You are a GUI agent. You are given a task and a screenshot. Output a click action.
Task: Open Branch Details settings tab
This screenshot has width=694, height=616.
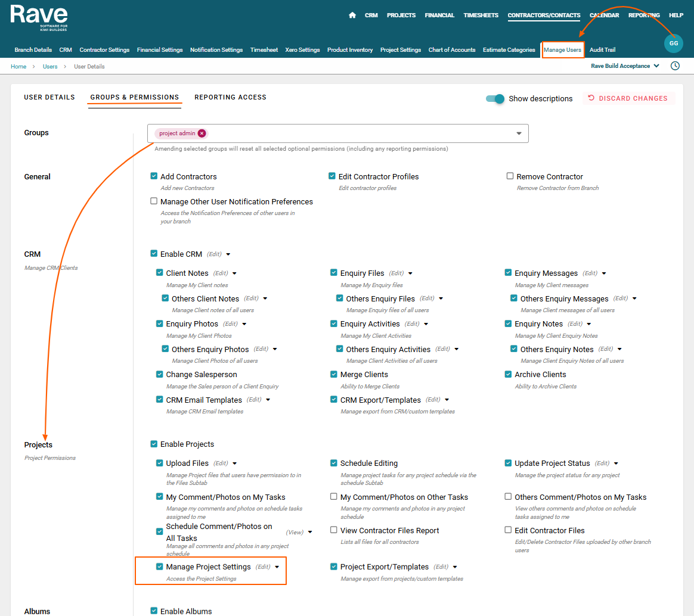click(33, 50)
